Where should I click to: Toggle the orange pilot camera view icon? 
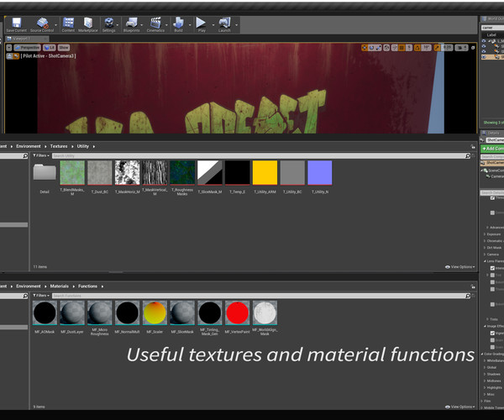[x=16, y=56]
